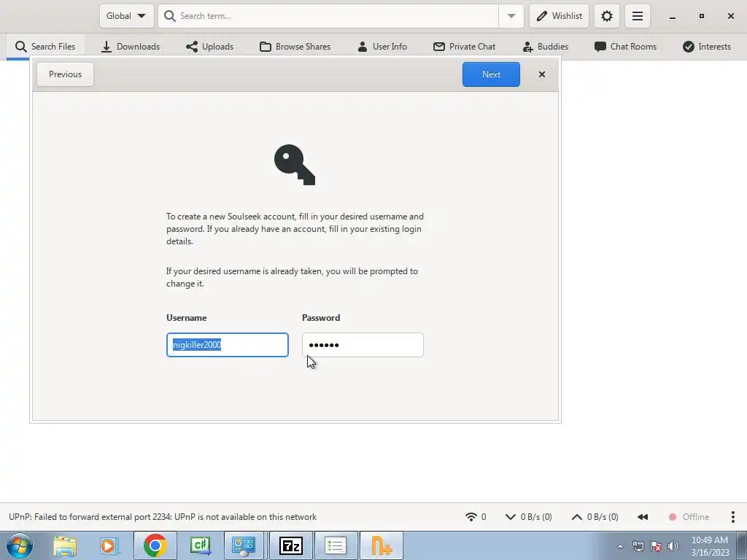Switch to the Uploads tab

pyautogui.click(x=209, y=47)
